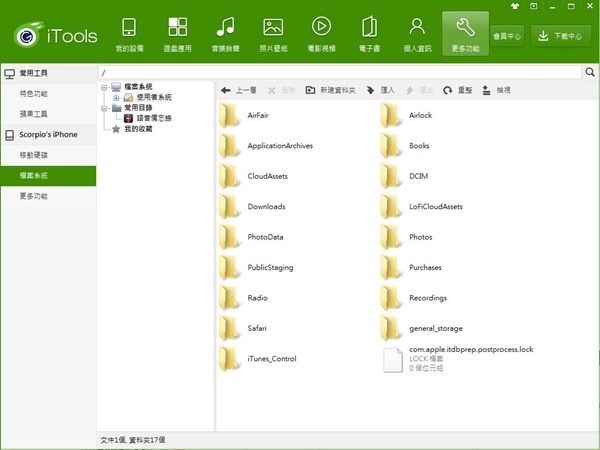Select 特色功能 in the sidebar
600x450 pixels.
(x=33, y=94)
